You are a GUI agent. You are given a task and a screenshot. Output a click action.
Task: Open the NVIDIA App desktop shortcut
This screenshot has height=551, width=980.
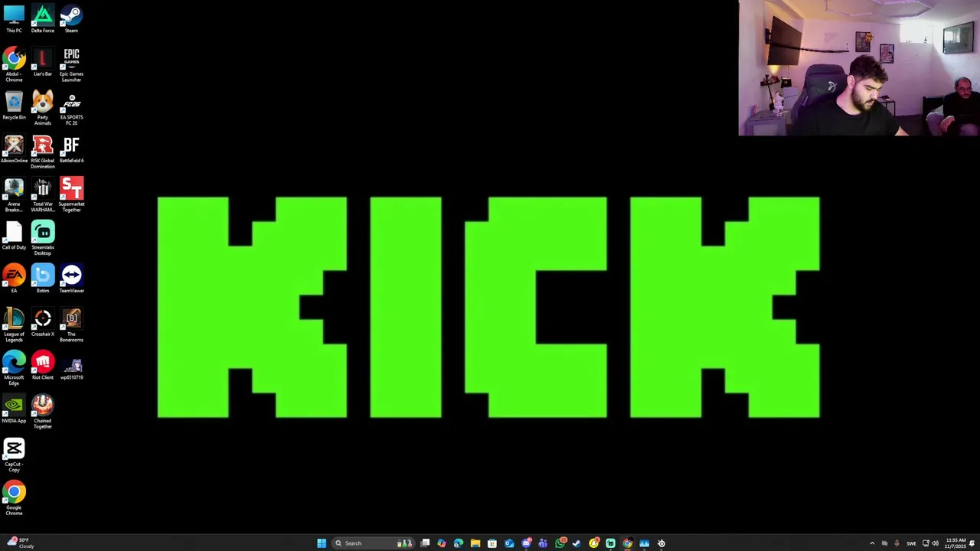14,409
